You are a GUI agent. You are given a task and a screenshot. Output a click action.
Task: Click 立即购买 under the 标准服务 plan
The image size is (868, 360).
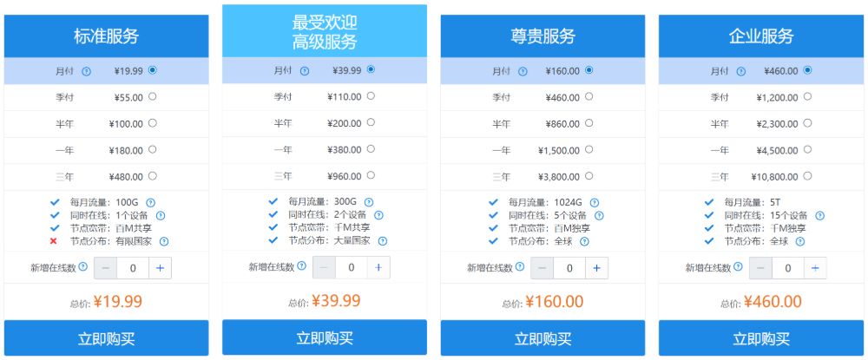point(106,338)
